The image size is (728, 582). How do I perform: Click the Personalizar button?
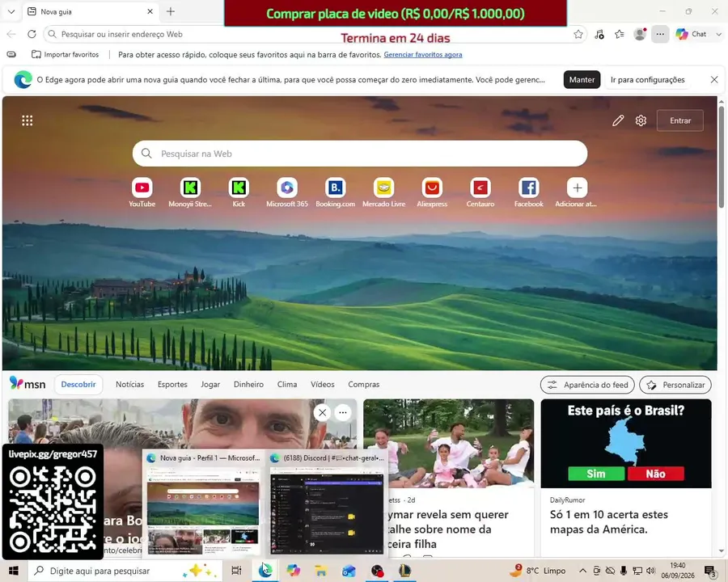pyautogui.click(x=675, y=385)
